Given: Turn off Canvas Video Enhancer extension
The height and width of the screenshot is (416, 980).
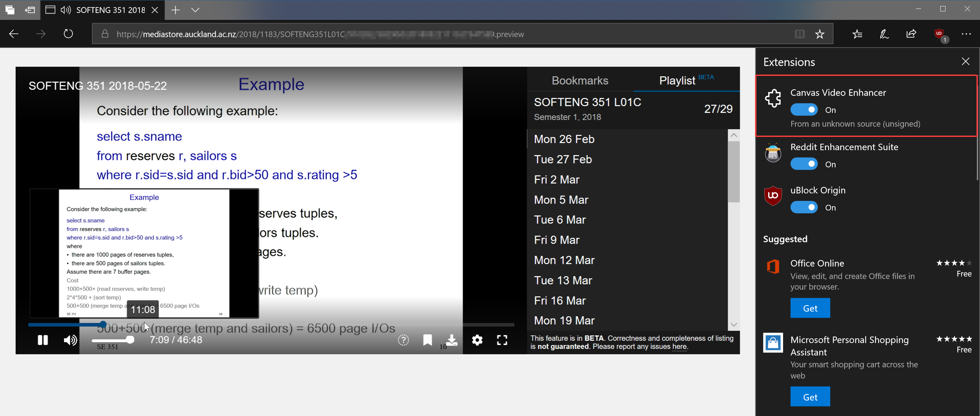Looking at the screenshot, I should (x=803, y=110).
